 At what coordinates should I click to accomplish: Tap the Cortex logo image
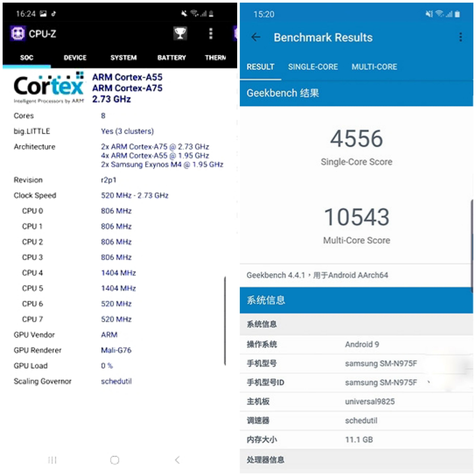tap(49, 88)
